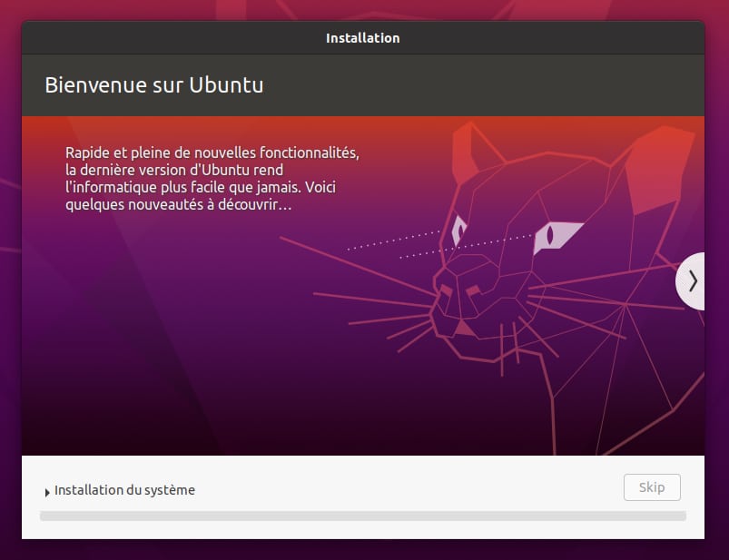
Task: Click the disclosure triangle beside Installation du système
Action: pyautogui.click(x=47, y=492)
